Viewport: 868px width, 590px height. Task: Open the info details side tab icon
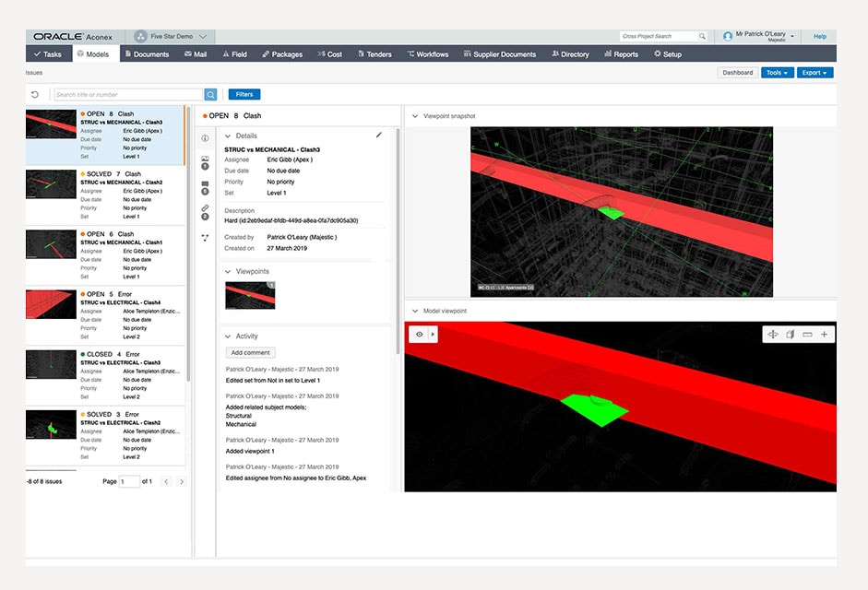pyautogui.click(x=205, y=138)
